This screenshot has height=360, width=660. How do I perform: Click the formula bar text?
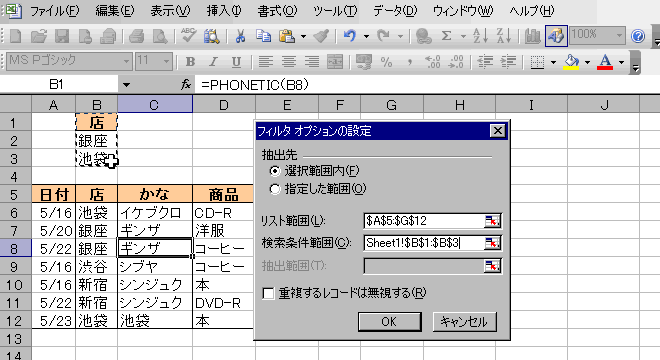(255, 85)
